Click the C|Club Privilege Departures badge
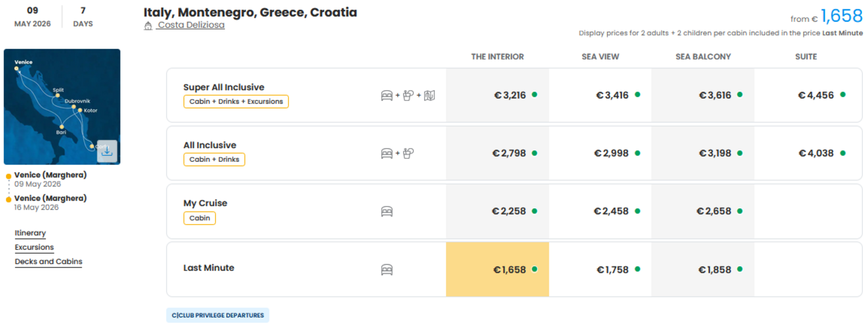The width and height of the screenshot is (868, 328). pyautogui.click(x=218, y=315)
